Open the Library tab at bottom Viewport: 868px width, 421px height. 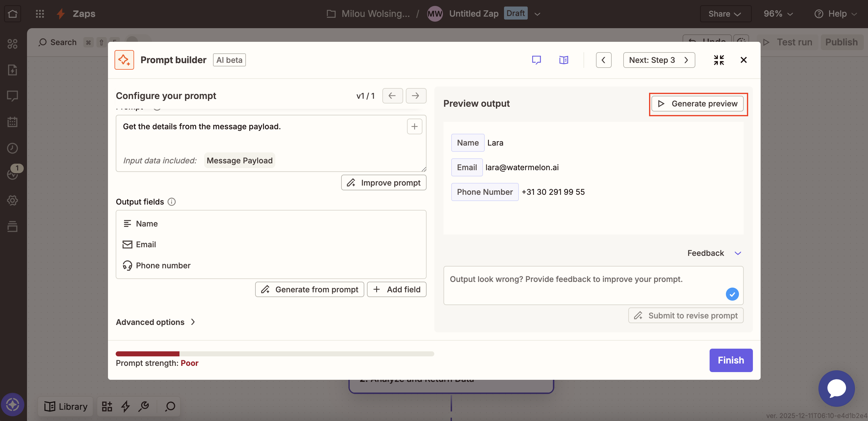pos(65,406)
